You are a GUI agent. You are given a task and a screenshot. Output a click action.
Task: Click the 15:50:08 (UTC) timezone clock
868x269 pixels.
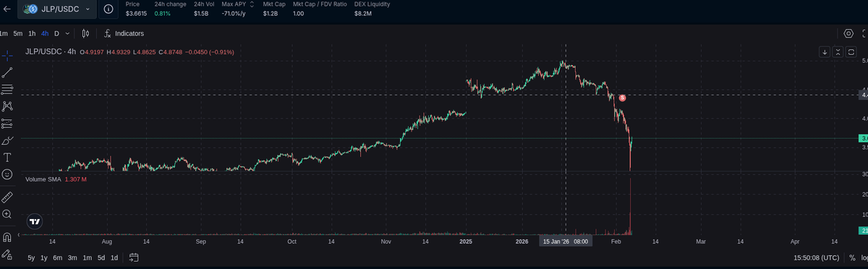click(x=817, y=257)
